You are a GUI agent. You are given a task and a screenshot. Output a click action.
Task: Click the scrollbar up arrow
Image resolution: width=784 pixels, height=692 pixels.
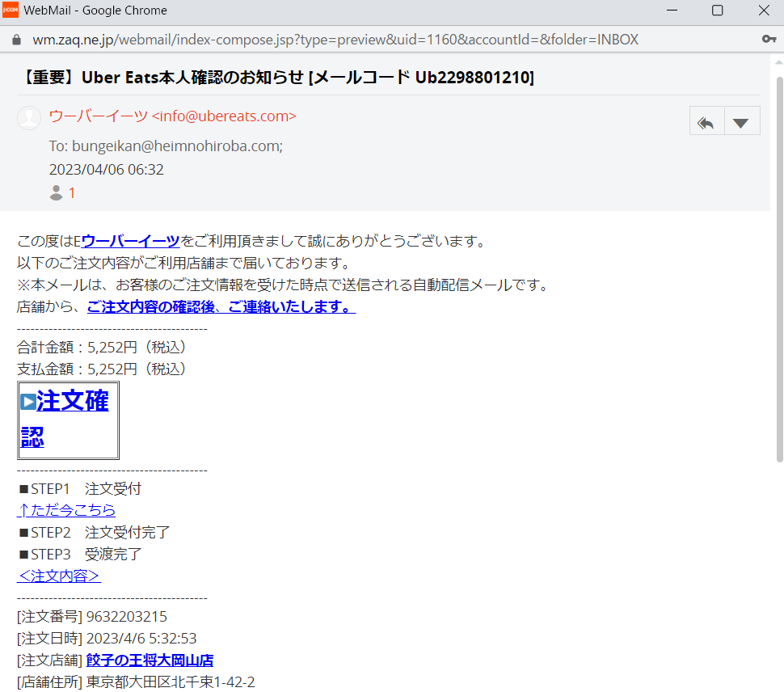(x=779, y=62)
